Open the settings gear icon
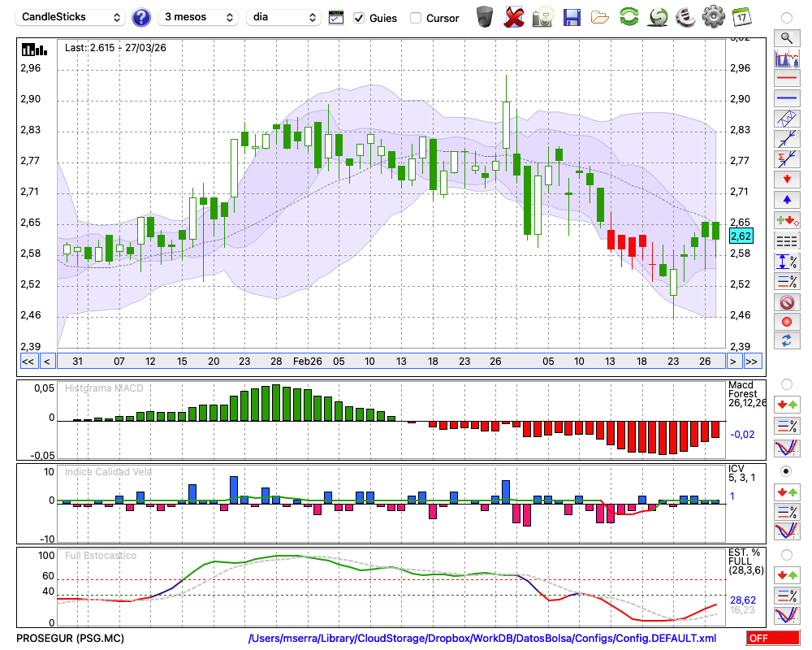This screenshot has height=650, width=812. click(713, 17)
